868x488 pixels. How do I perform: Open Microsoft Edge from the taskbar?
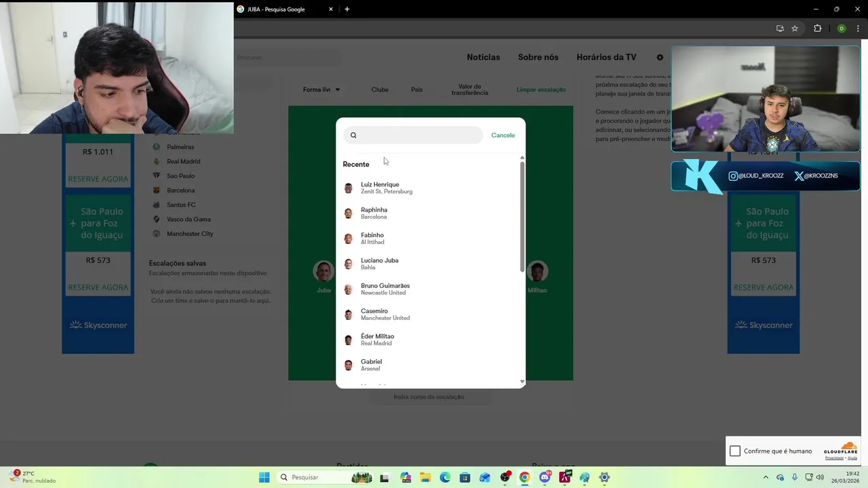[445, 477]
